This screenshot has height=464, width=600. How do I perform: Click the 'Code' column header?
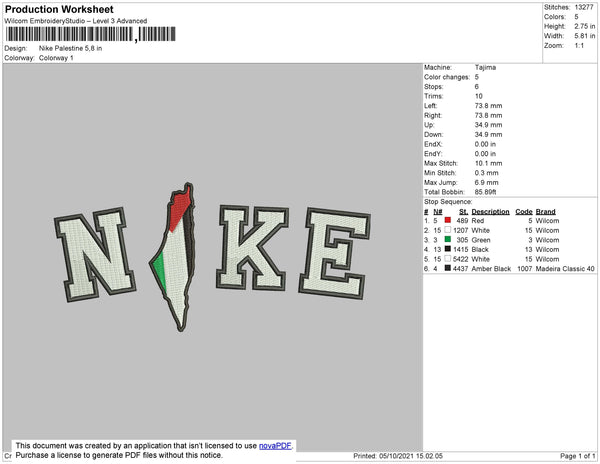524,212
